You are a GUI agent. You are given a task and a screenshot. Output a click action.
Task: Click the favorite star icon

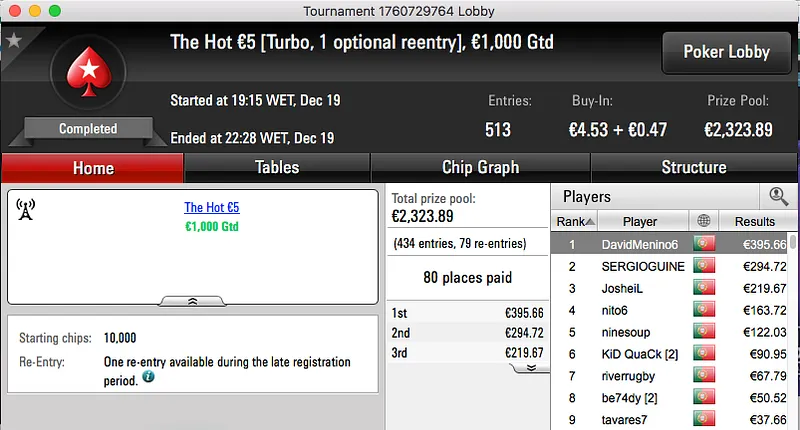tap(14, 41)
